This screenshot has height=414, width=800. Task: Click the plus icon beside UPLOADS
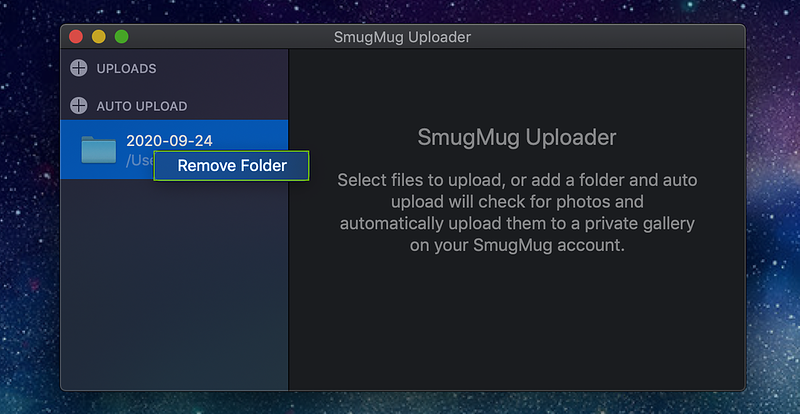pos(79,68)
